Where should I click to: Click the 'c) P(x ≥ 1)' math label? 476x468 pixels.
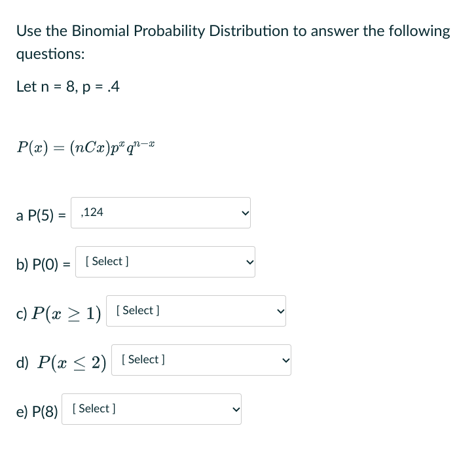(x=58, y=314)
